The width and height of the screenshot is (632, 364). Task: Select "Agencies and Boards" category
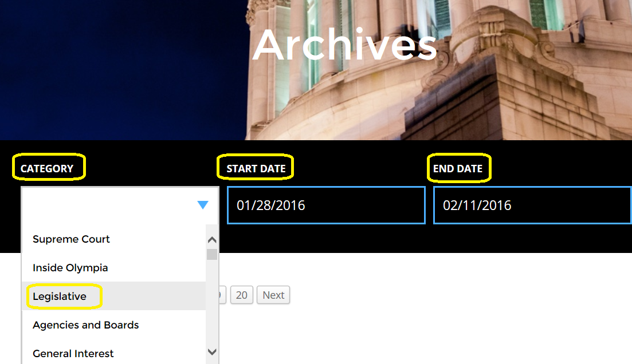[85, 325]
